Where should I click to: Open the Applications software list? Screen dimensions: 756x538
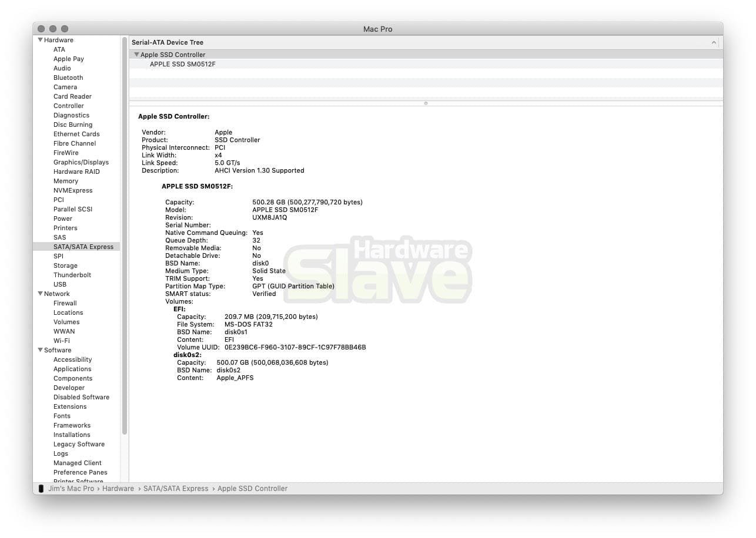click(x=72, y=369)
